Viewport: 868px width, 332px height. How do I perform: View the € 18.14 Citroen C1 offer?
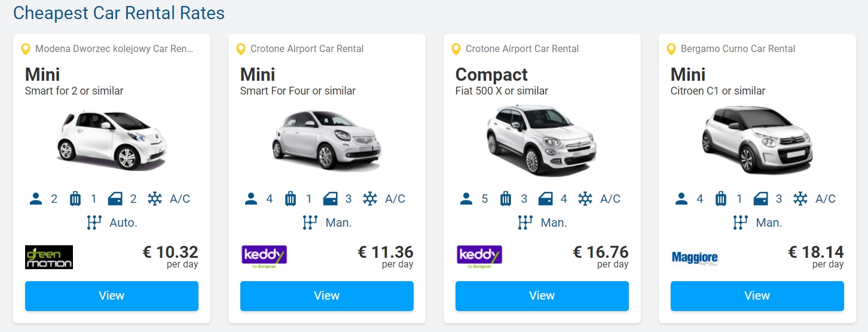click(x=757, y=296)
